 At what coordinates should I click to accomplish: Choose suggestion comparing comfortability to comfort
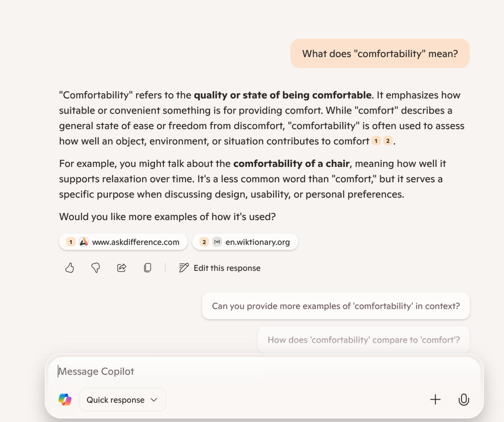click(x=363, y=340)
